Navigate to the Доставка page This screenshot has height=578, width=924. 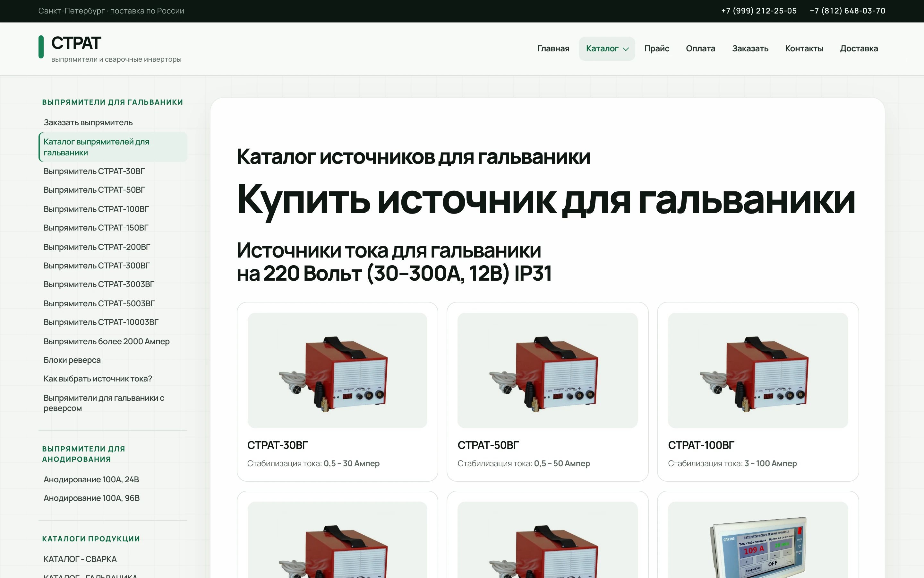tap(859, 48)
